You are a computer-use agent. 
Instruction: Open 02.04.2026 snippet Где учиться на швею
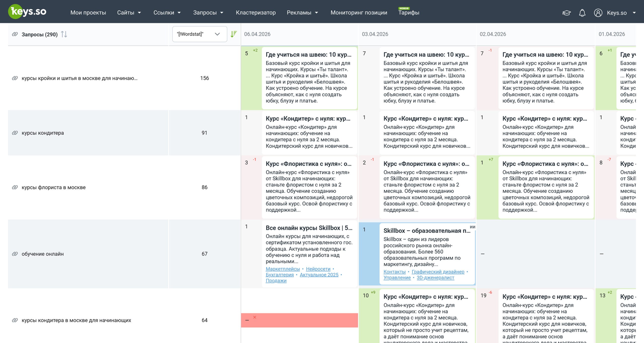[x=546, y=78]
